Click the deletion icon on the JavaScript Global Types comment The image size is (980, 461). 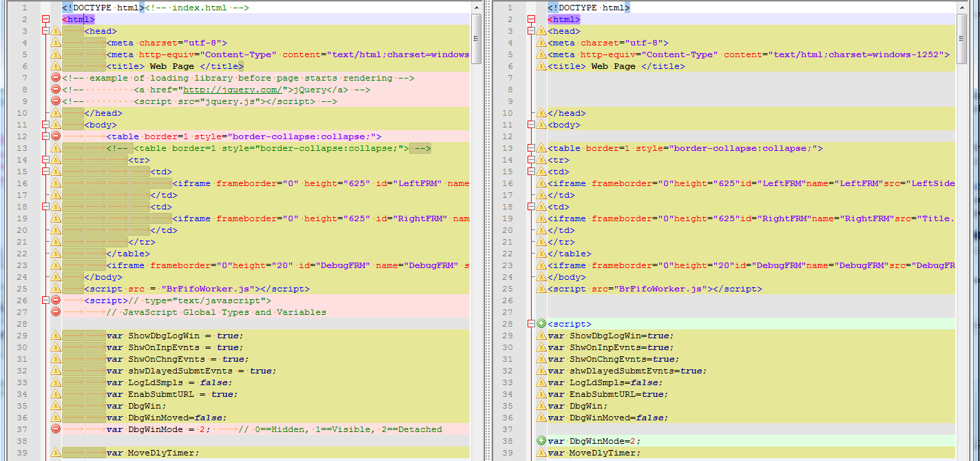point(56,311)
